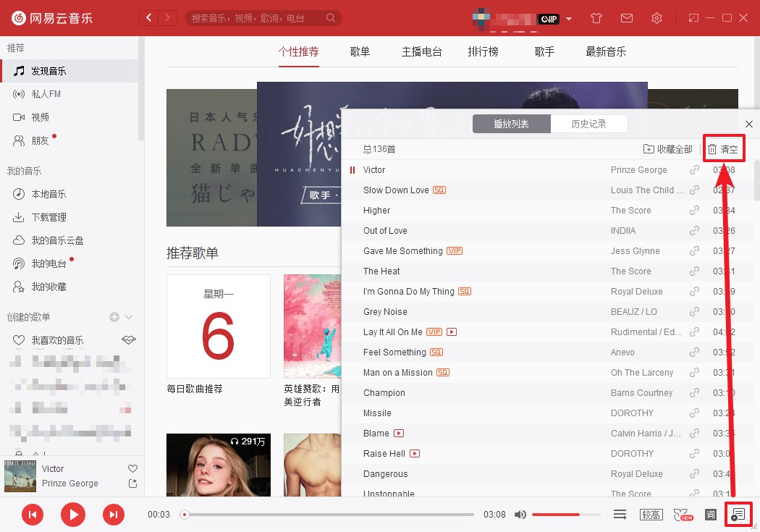Image resolution: width=760 pixels, height=532 pixels.
Task: Toggle the playback order mode icon
Action: tap(620, 515)
